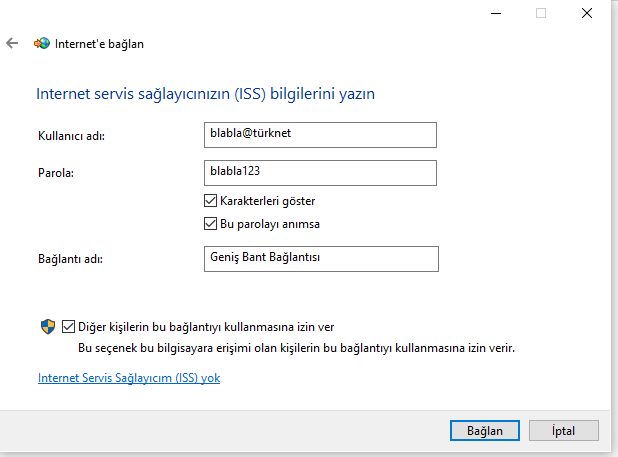Focus the Kullanıcı adı input field
618x457 pixels.
tap(320, 135)
